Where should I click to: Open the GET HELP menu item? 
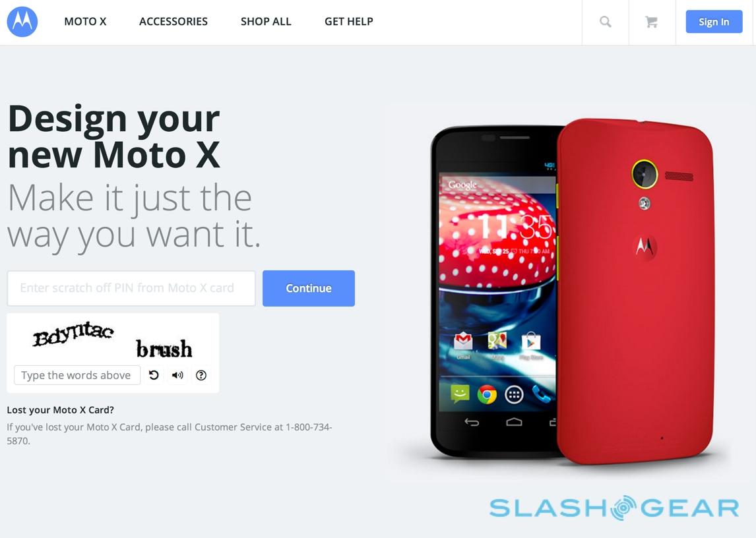coord(348,22)
